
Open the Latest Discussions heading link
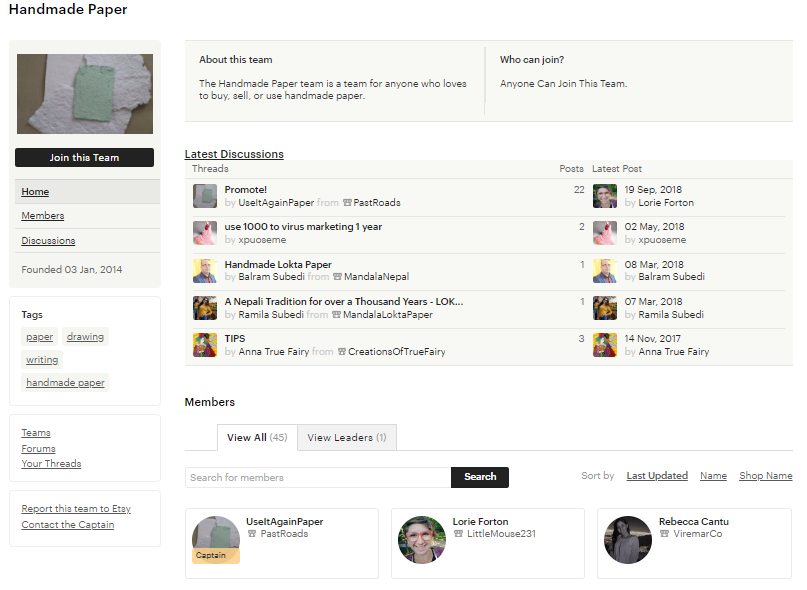234,154
